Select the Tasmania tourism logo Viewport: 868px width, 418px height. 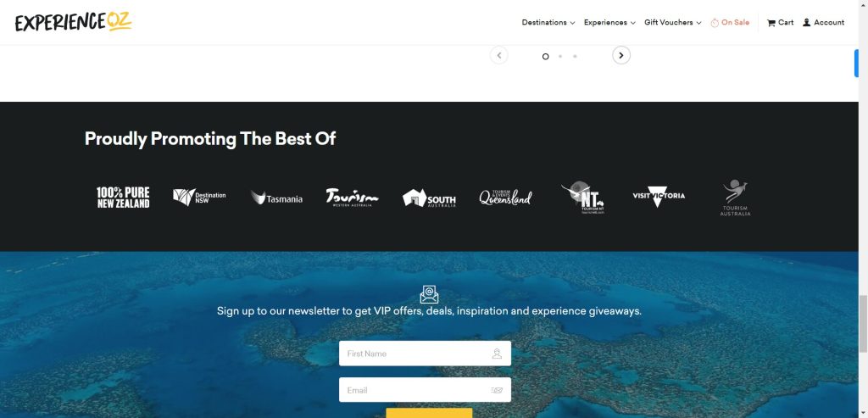coord(276,198)
